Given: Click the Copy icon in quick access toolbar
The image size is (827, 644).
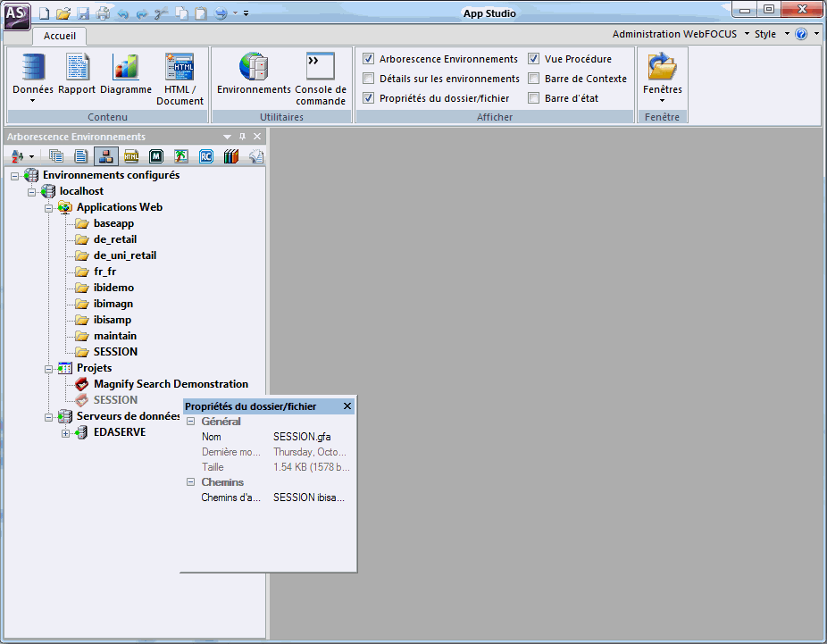Looking at the screenshot, I should coord(181,13).
